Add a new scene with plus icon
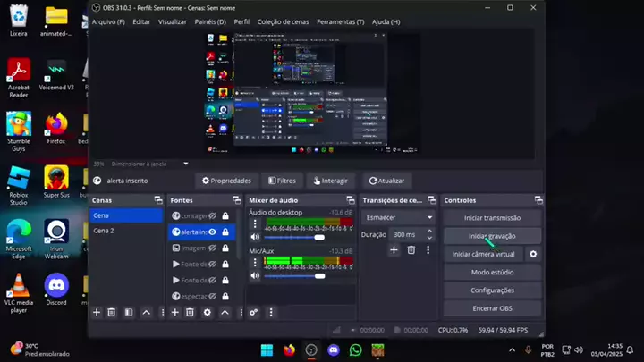644x362 pixels. coord(97,312)
